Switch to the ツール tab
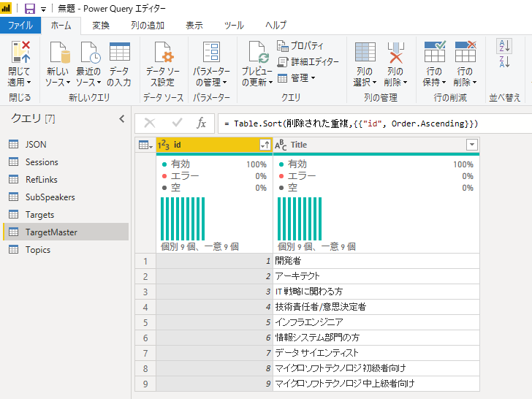This screenshot has height=399, width=532. pos(234,25)
